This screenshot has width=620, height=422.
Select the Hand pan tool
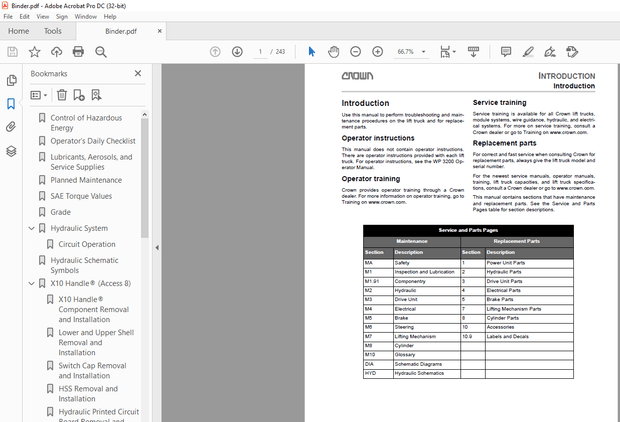click(331, 52)
